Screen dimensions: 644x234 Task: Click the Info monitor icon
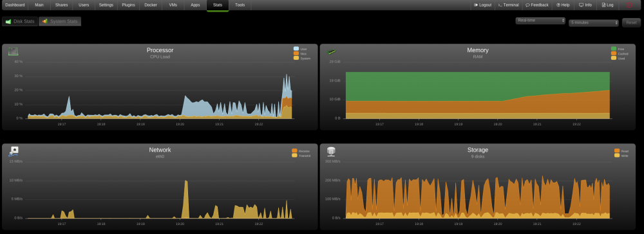point(581,5)
